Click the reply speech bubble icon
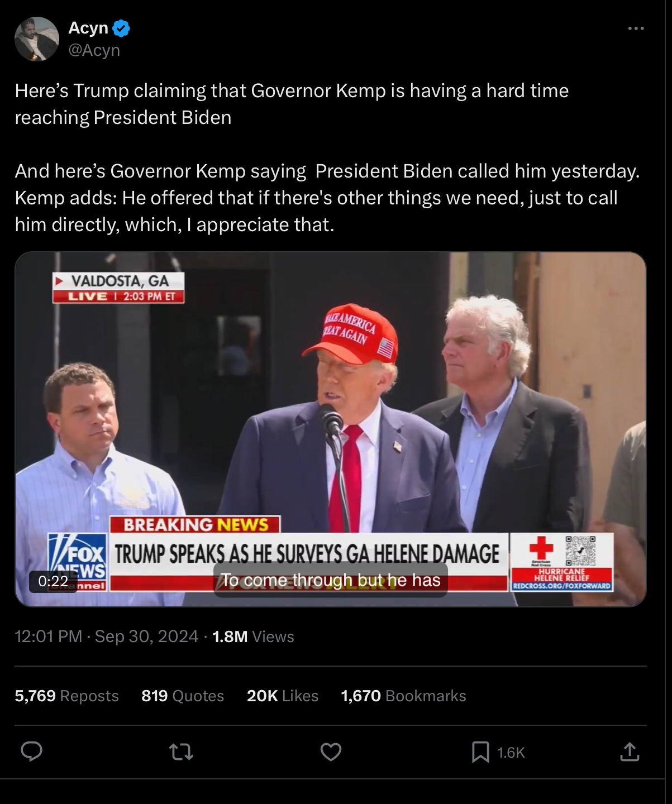This screenshot has height=804, width=672. pyautogui.click(x=31, y=752)
